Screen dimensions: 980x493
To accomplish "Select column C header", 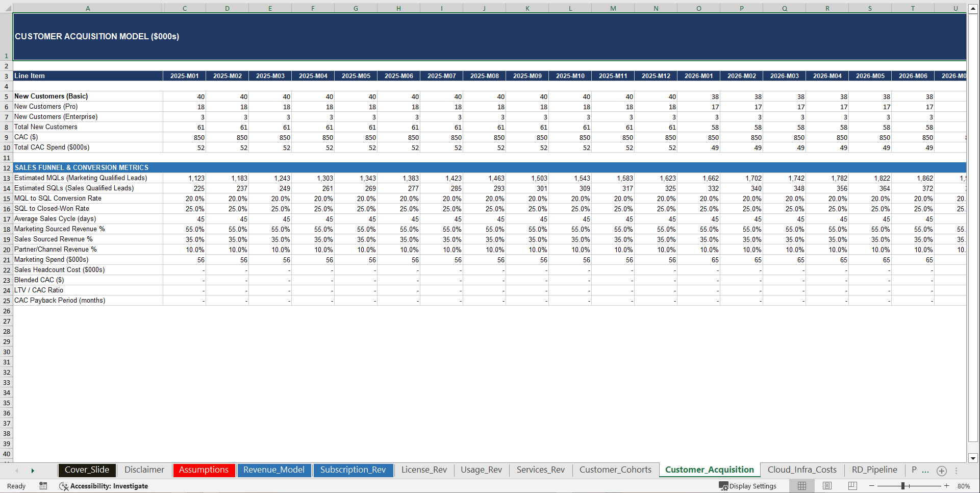I will 184,8.
